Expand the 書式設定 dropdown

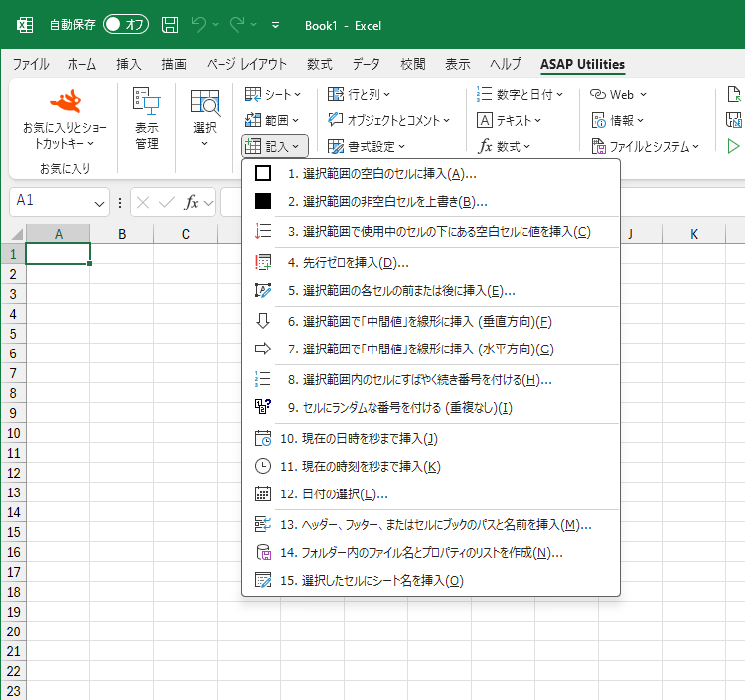point(366,146)
